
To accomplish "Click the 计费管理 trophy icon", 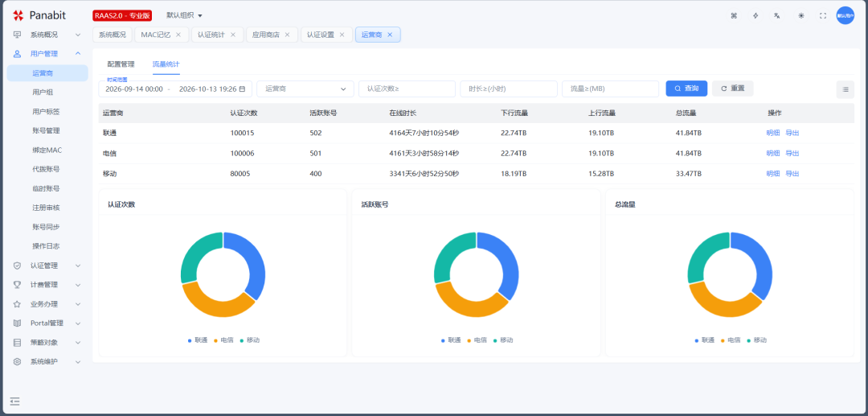I will [x=17, y=285].
